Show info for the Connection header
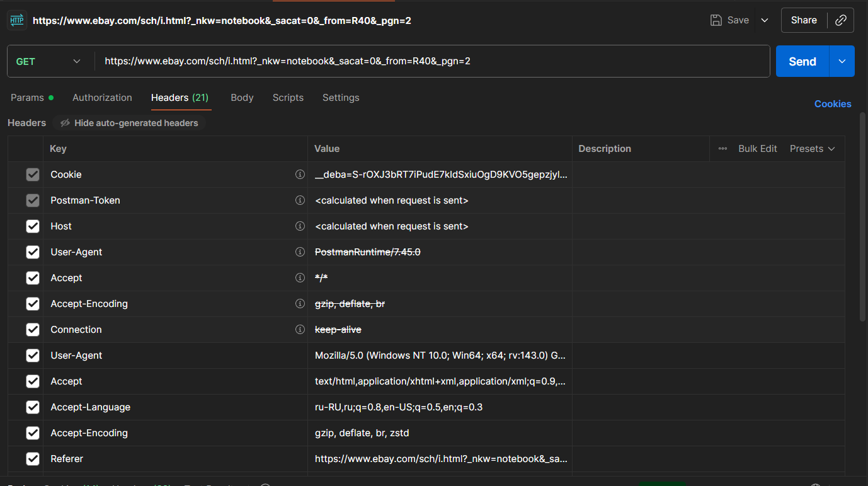Viewport: 868px width, 486px height. click(x=300, y=330)
